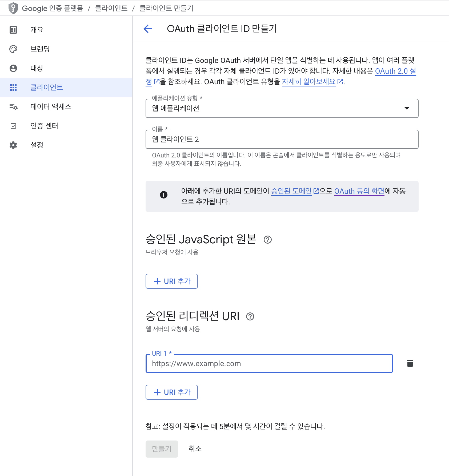Click the 대상 person icon
This screenshot has width=449, height=476.
pyautogui.click(x=13, y=68)
